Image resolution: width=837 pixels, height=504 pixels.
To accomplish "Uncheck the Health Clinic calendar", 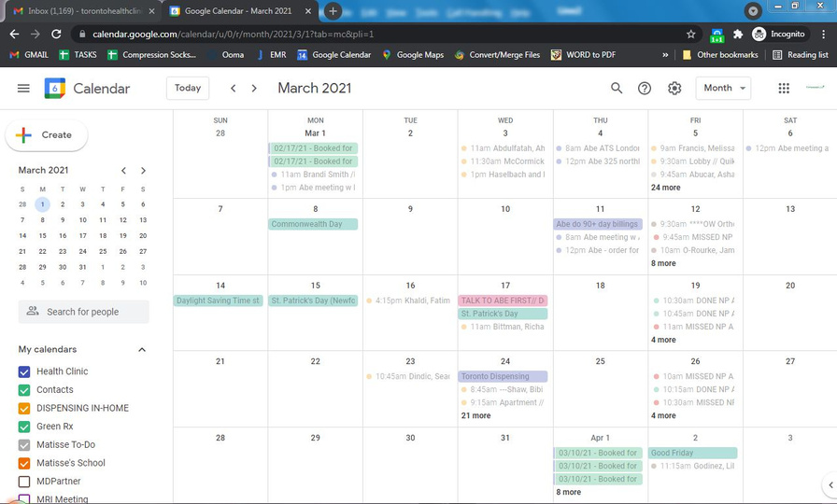I will (x=25, y=371).
